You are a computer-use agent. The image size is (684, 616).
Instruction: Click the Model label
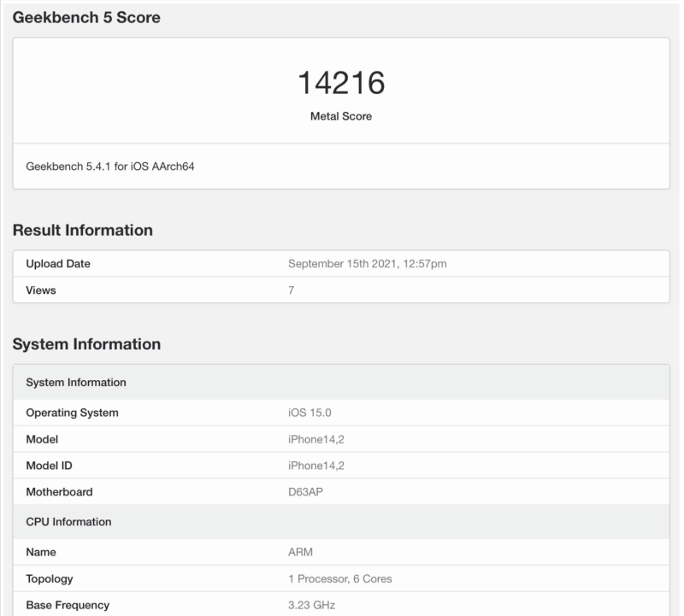[42, 439]
